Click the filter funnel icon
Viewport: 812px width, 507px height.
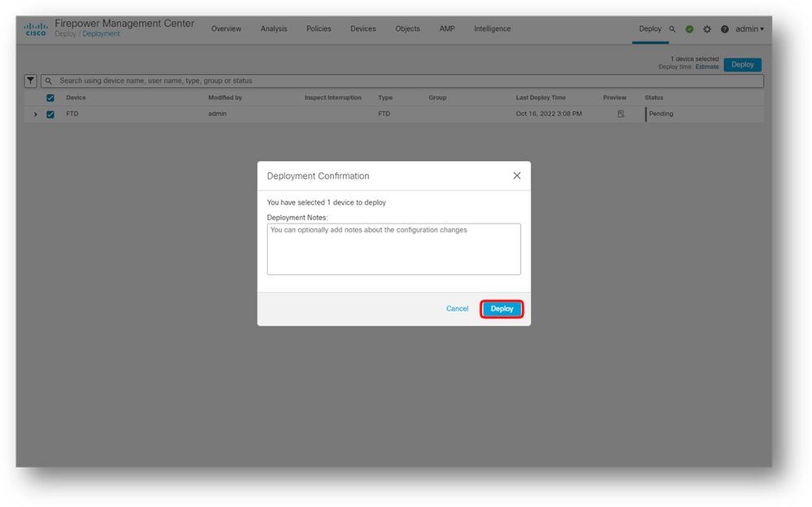pyautogui.click(x=31, y=80)
